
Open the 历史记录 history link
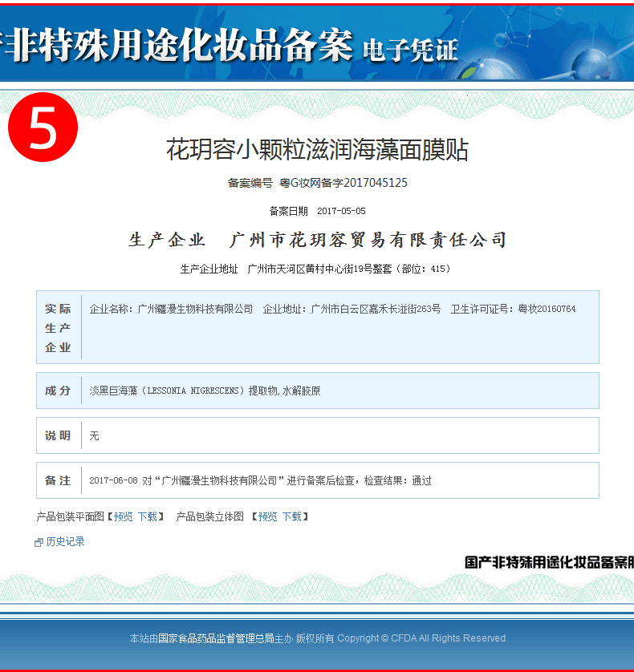point(65,542)
